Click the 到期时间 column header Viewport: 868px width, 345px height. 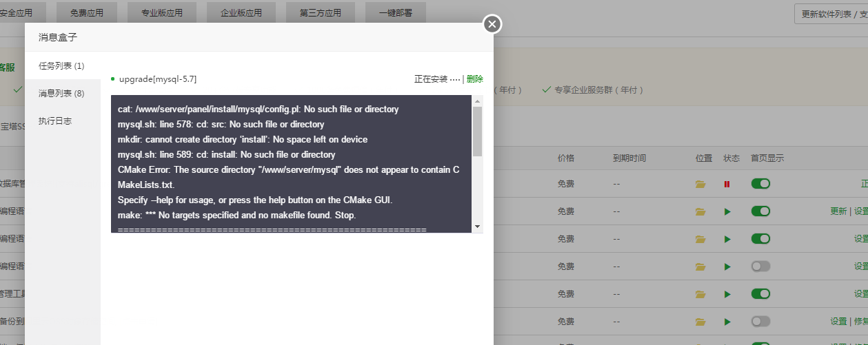(x=629, y=158)
